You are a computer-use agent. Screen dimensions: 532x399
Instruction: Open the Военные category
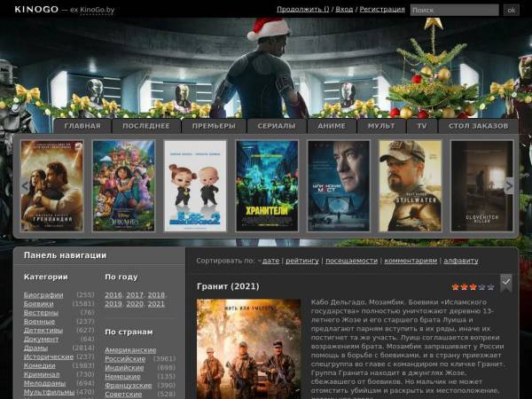click(39, 322)
